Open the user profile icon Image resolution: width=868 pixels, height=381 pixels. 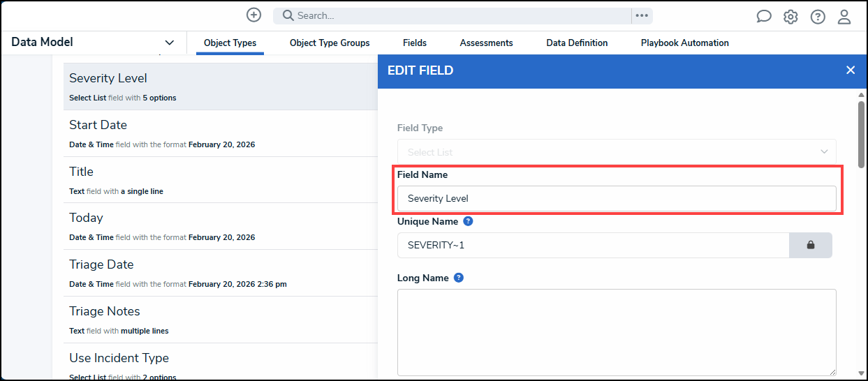tap(844, 17)
